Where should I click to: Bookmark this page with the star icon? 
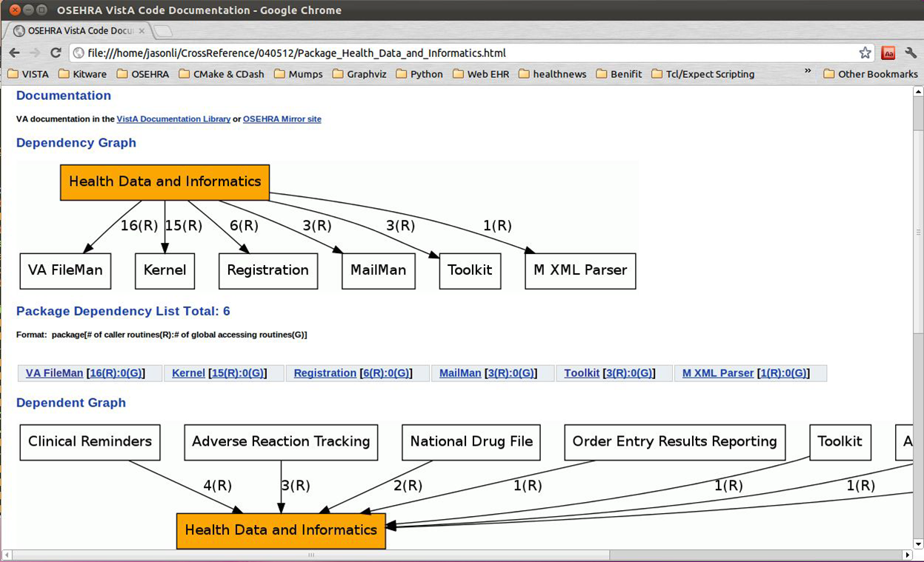coord(865,53)
